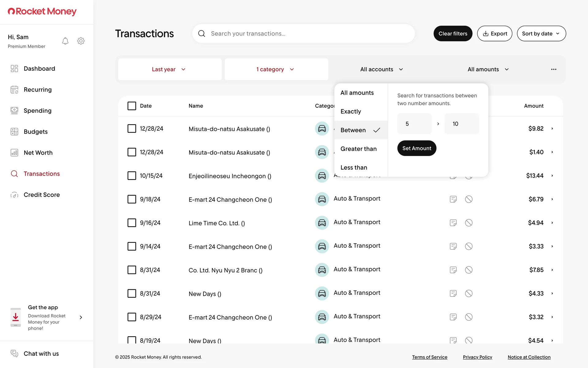Open notifications bell icon
The height and width of the screenshot is (368, 588).
(x=65, y=41)
